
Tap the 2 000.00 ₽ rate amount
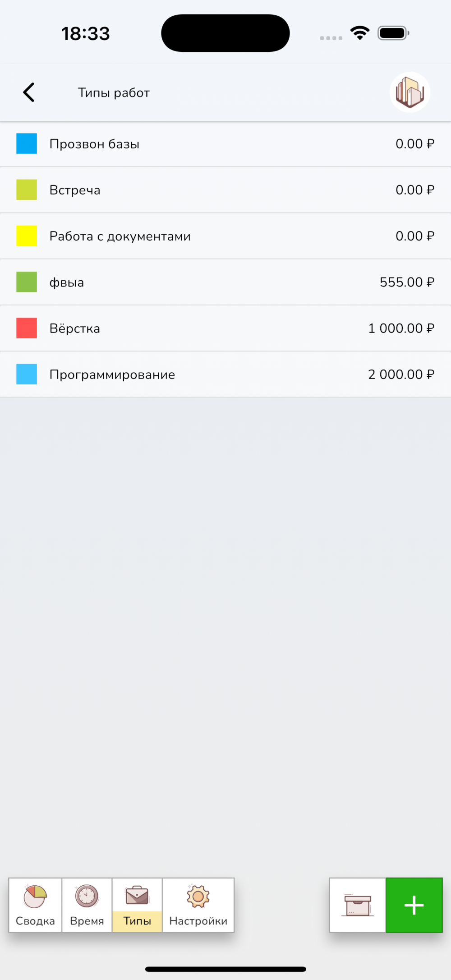401,374
